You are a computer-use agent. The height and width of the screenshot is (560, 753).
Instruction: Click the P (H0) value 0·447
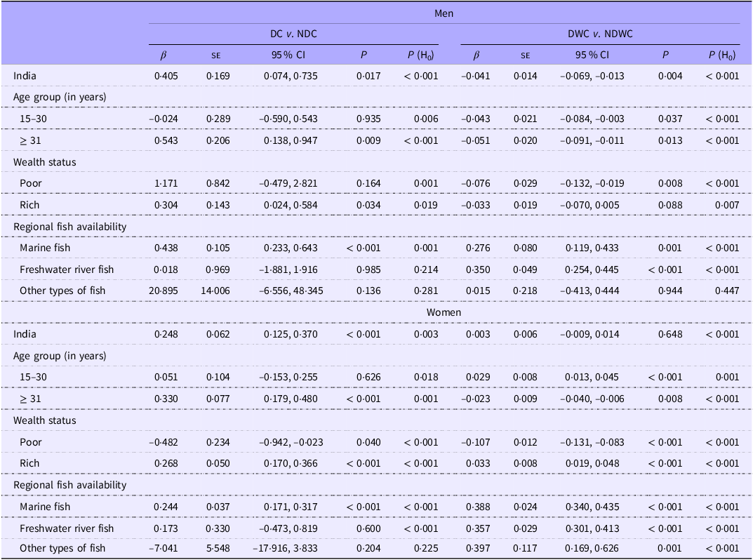click(x=724, y=291)
